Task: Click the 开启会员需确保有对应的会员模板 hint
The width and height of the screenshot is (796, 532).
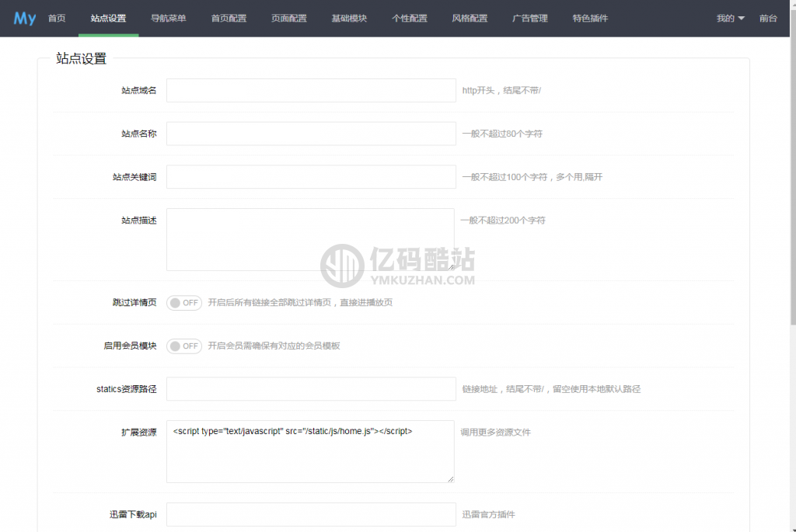Action: 274,346
